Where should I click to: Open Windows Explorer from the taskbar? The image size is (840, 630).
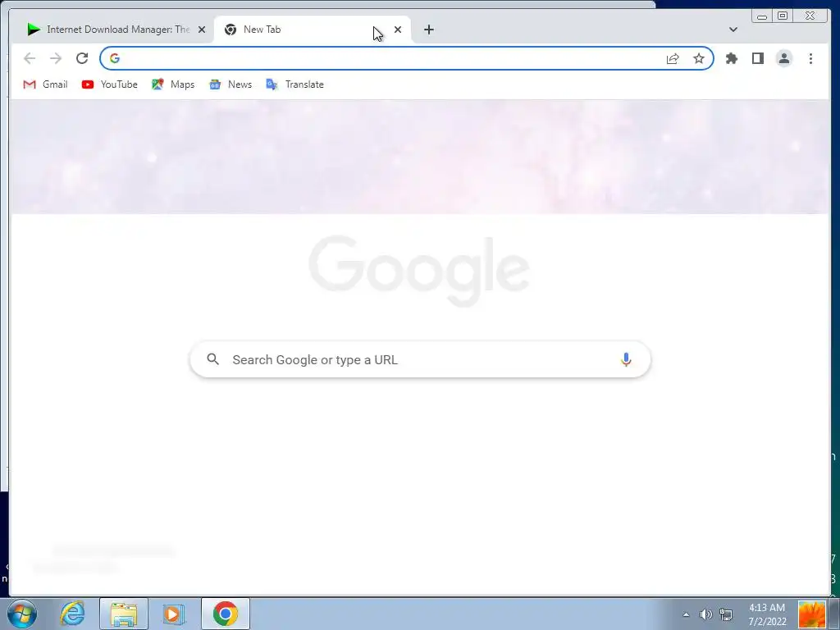[x=124, y=614]
